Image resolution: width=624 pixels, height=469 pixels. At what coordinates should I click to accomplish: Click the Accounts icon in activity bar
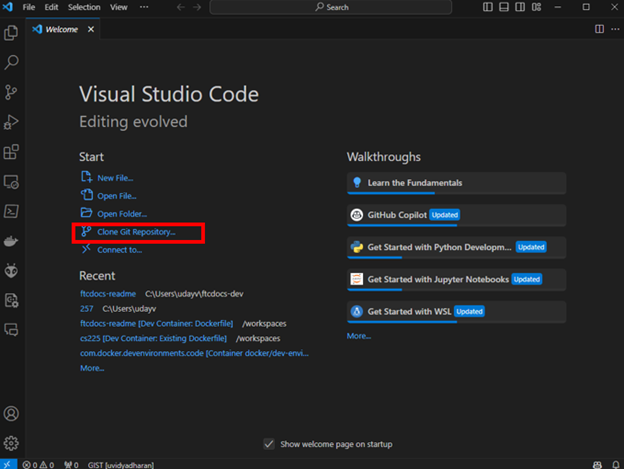tap(12, 413)
